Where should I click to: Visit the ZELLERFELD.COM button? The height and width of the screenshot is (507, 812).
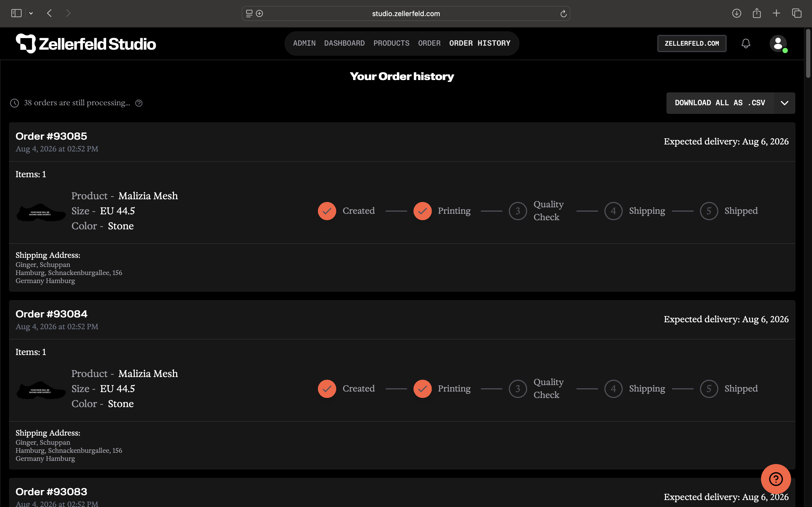coord(692,44)
